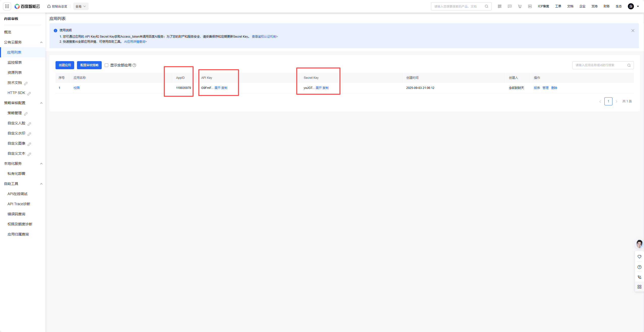The image size is (644, 332).
Task: Collapse the 公有云服务 sidebar section
Action: 41,42
